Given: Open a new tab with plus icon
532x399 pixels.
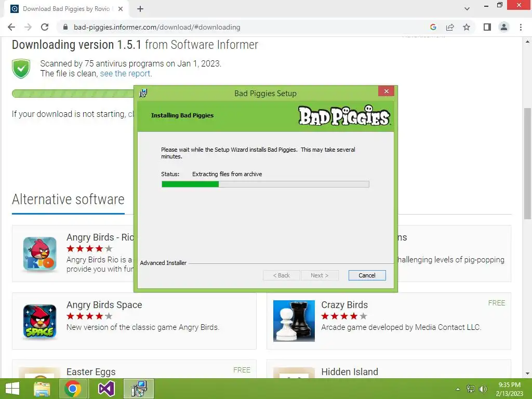Looking at the screenshot, I should pos(140,9).
